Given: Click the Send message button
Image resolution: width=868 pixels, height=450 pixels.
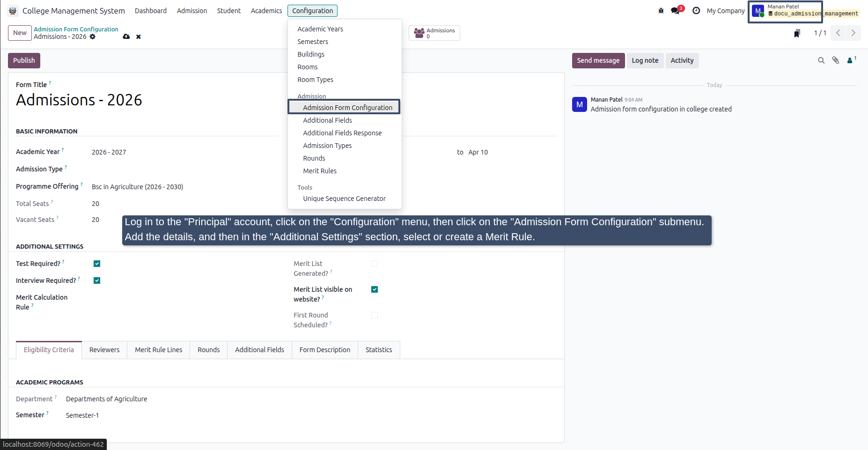Looking at the screenshot, I should (598, 60).
